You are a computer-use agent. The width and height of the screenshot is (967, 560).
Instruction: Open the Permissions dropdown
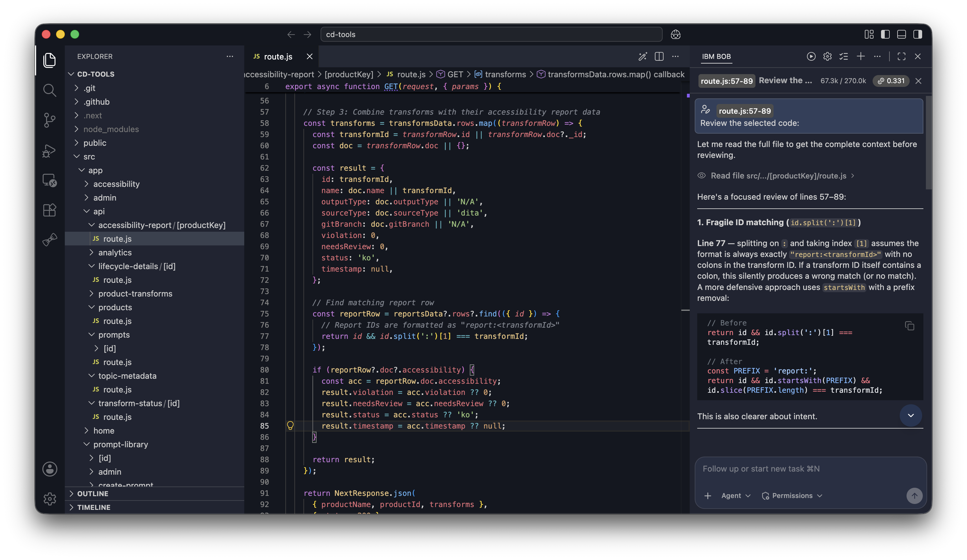[x=793, y=496]
